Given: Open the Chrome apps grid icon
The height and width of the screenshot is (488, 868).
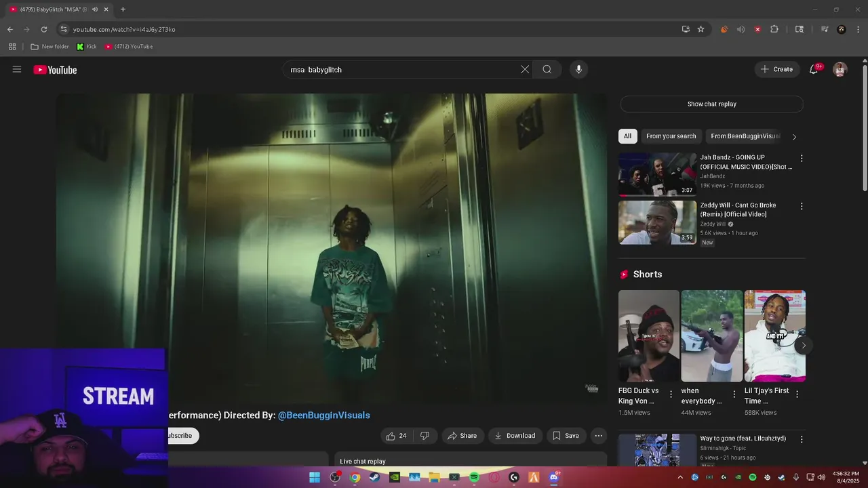Looking at the screenshot, I should (12, 47).
